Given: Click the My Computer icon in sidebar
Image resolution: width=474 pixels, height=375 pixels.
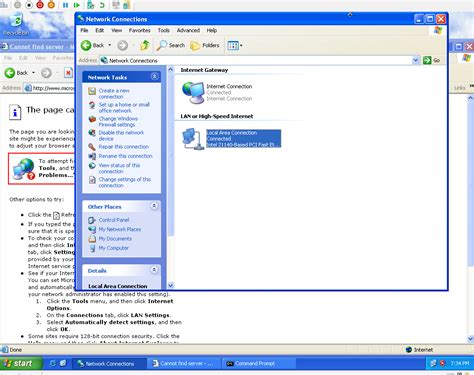Looking at the screenshot, I should pos(92,248).
